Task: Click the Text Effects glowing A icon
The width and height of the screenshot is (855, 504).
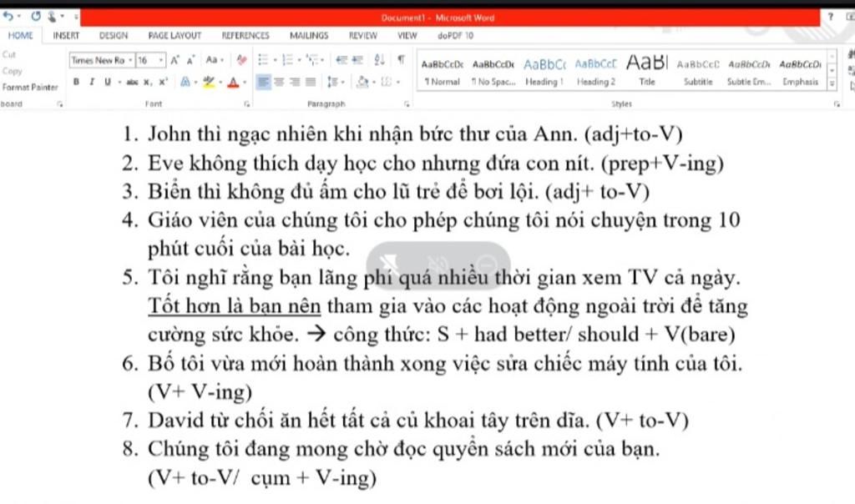Action: tap(185, 83)
